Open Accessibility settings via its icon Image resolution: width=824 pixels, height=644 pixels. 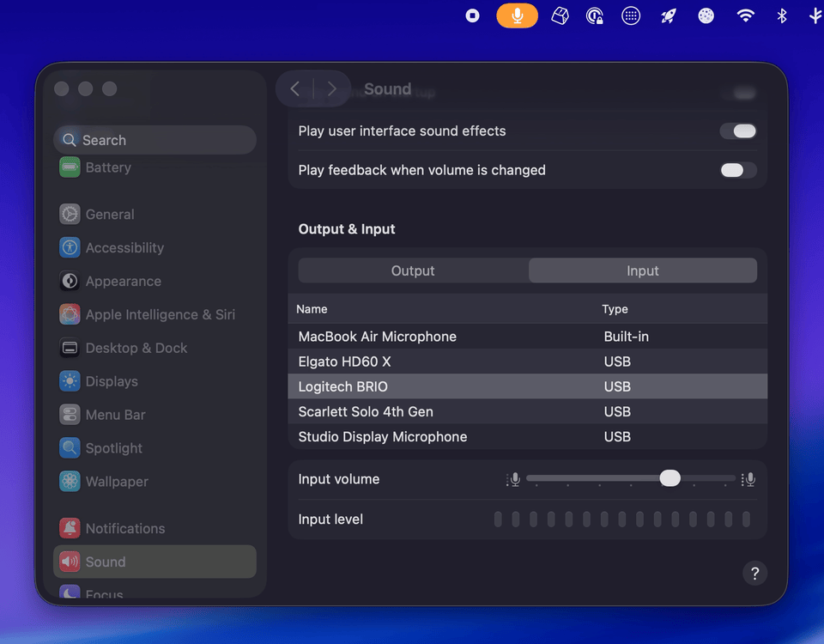click(x=70, y=247)
